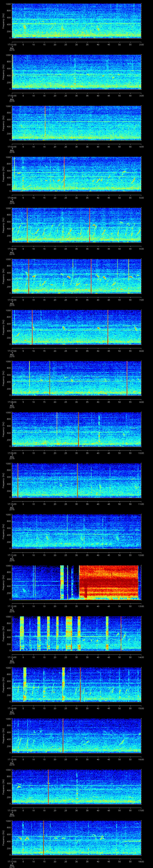Click the 17:11:00 start time label
153x868 pixels.
click(12, 555)
